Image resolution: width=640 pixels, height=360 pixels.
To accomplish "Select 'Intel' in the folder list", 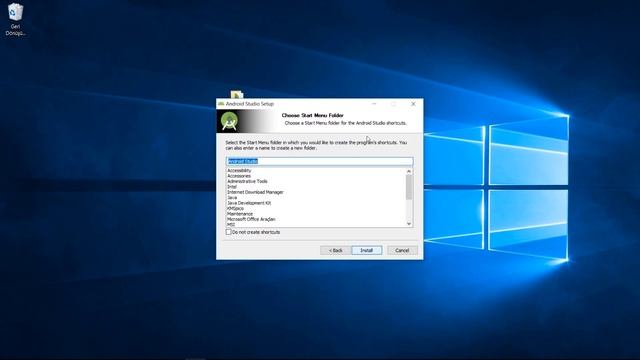I will tap(232, 187).
